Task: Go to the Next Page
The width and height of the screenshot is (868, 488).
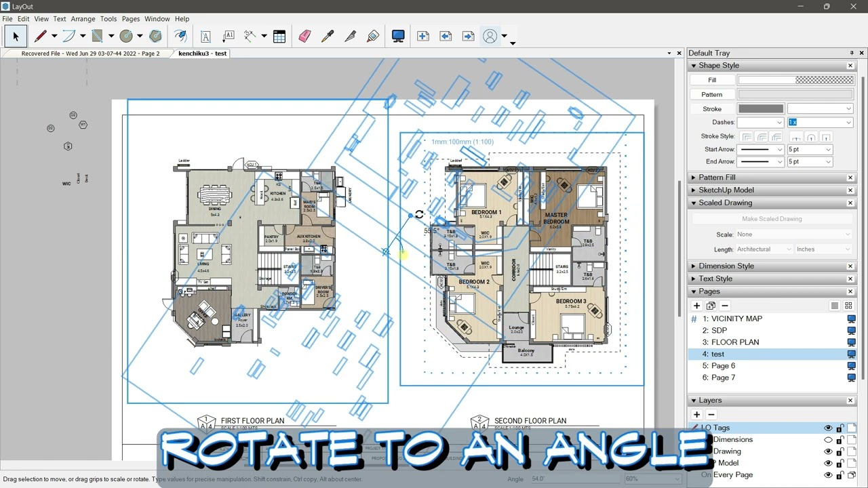Action: coord(468,37)
